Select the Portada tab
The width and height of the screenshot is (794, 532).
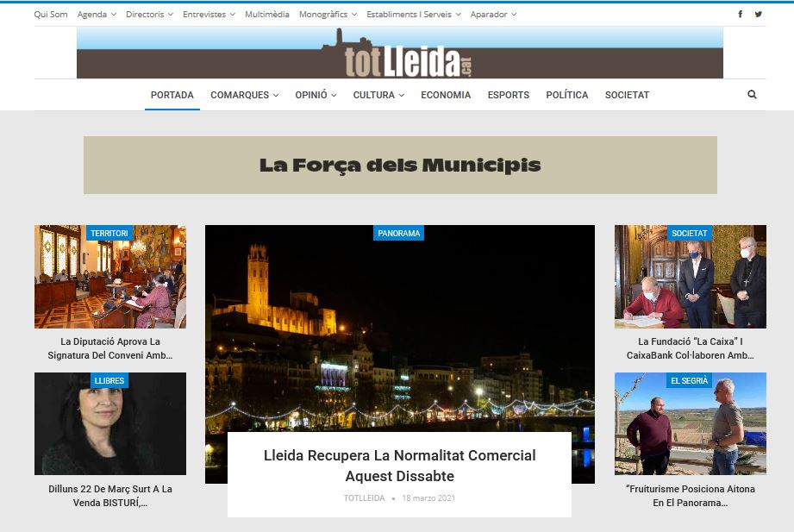172,95
